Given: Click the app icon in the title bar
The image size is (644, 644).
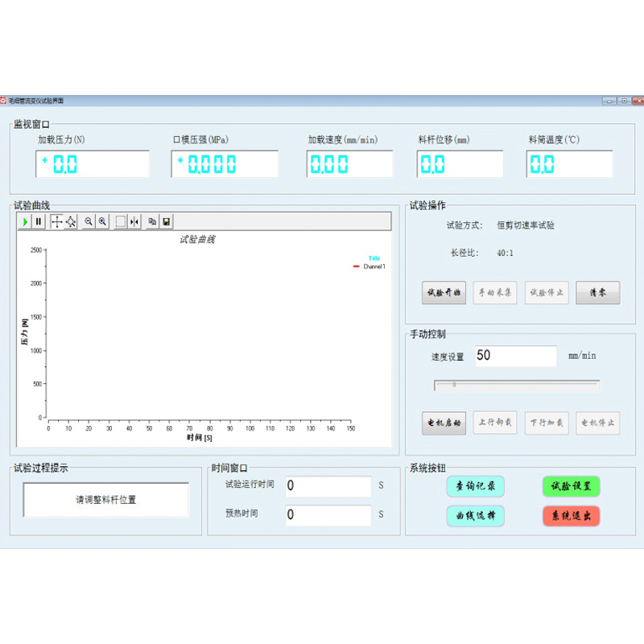Looking at the screenshot, I should (4, 101).
